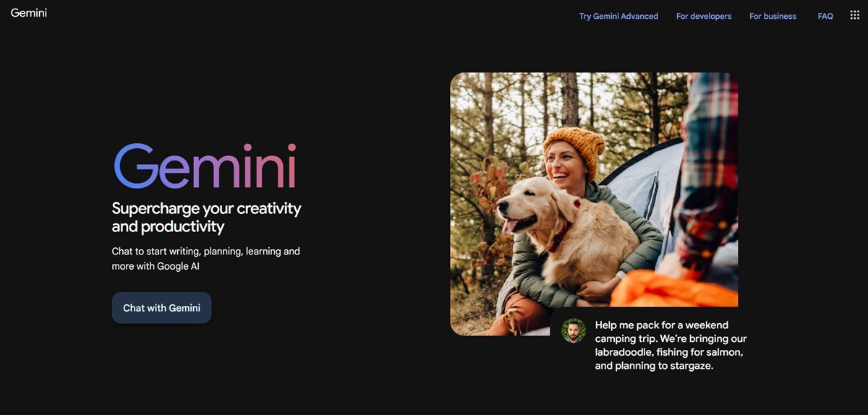Open the Try Gemini Advanced link
868x415 pixels.
[x=618, y=16]
